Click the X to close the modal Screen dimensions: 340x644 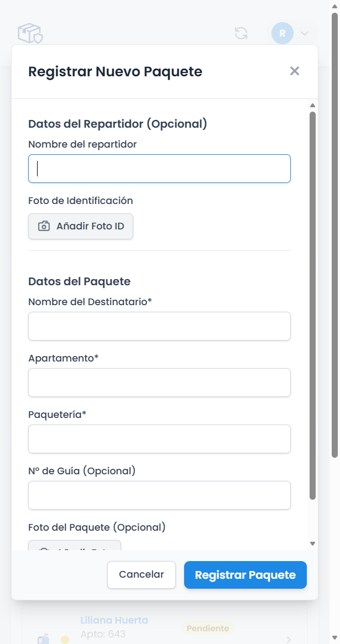click(x=294, y=71)
